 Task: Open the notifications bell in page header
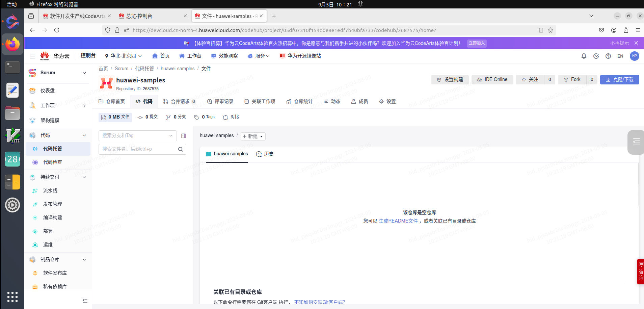pyautogui.click(x=584, y=56)
